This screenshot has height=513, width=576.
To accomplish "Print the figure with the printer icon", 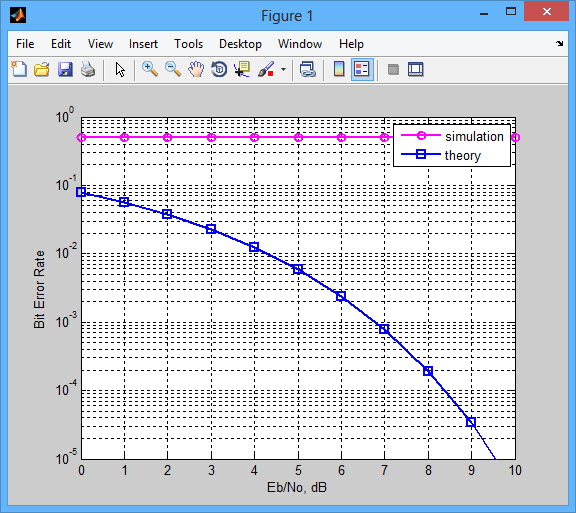I will click(88, 69).
